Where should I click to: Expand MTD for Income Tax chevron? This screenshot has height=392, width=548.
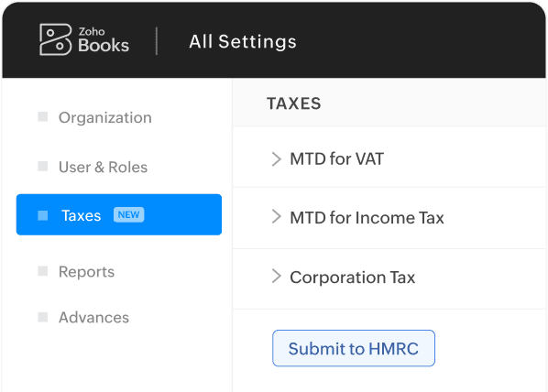point(276,217)
